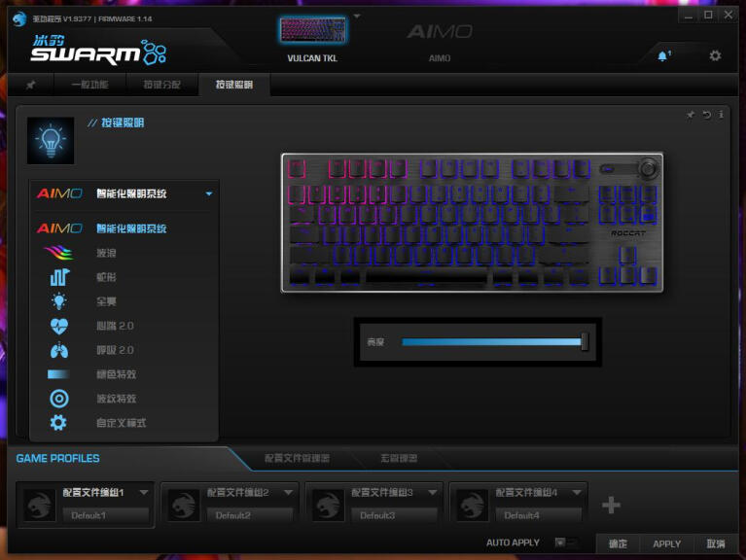The height and width of the screenshot is (560, 746).
Task: Expand the AIMO lighting mode dropdown
Action: (x=208, y=193)
